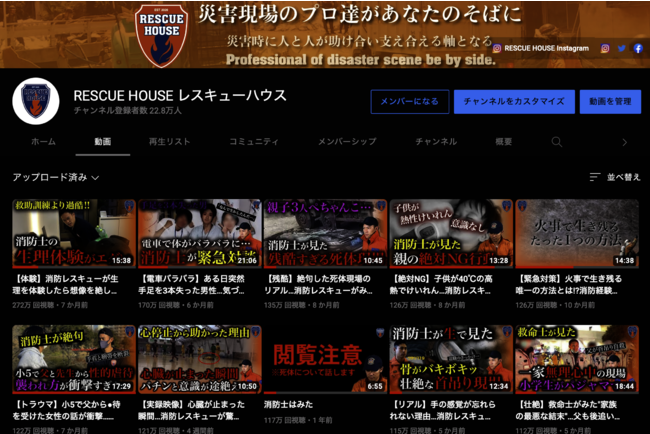
Task: Show more tabs with right chevron
Action: tap(624, 142)
